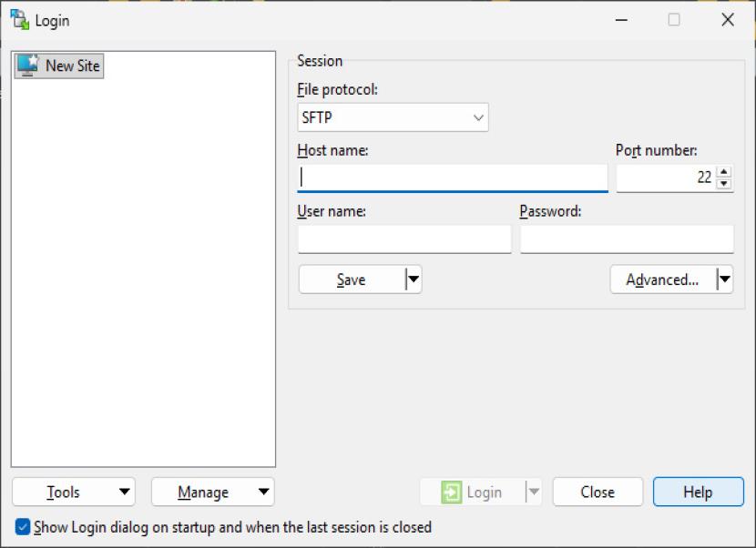Click the New Site computer icon
756x548 pixels.
28,65
